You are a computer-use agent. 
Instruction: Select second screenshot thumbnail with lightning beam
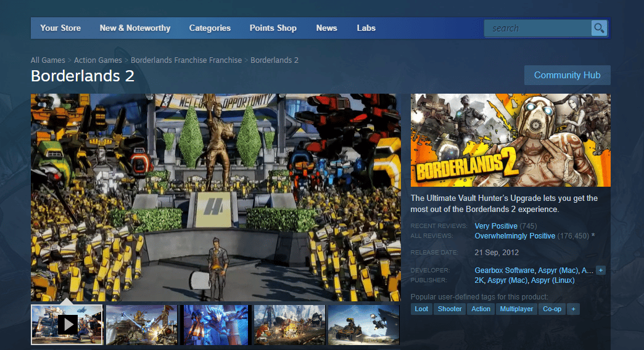(x=141, y=325)
